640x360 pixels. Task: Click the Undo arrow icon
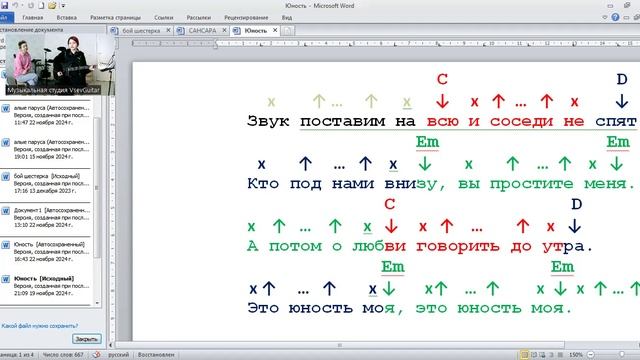pos(16,6)
